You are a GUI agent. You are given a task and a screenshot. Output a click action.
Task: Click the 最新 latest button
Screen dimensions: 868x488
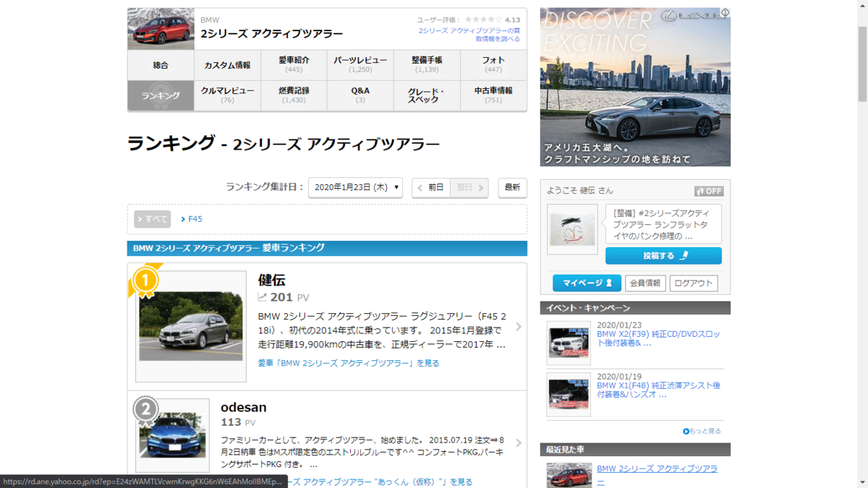click(x=512, y=187)
